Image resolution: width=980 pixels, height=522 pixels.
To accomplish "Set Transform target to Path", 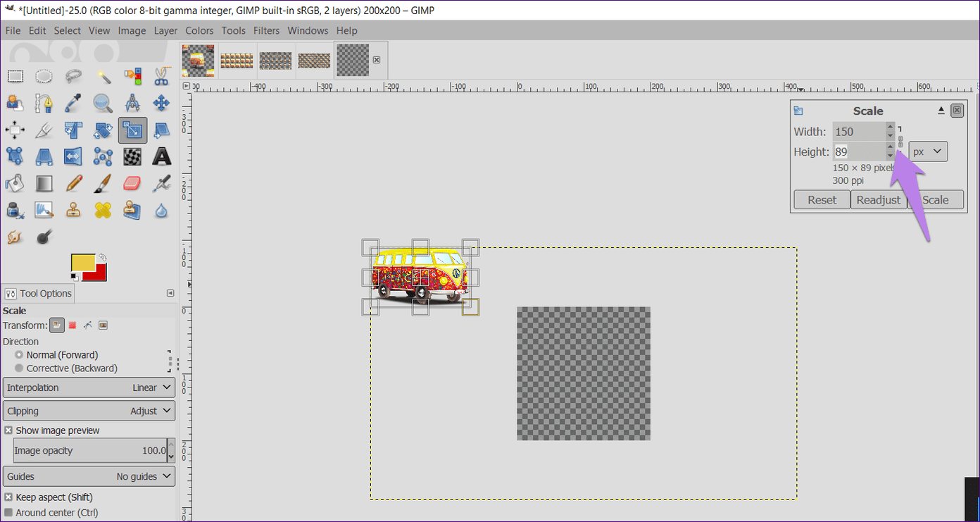I will coord(88,325).
